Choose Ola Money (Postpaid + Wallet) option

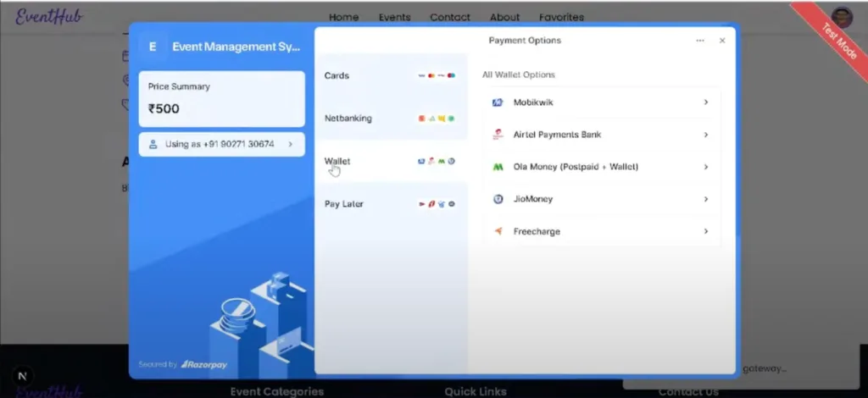click(x=602, y=167)
